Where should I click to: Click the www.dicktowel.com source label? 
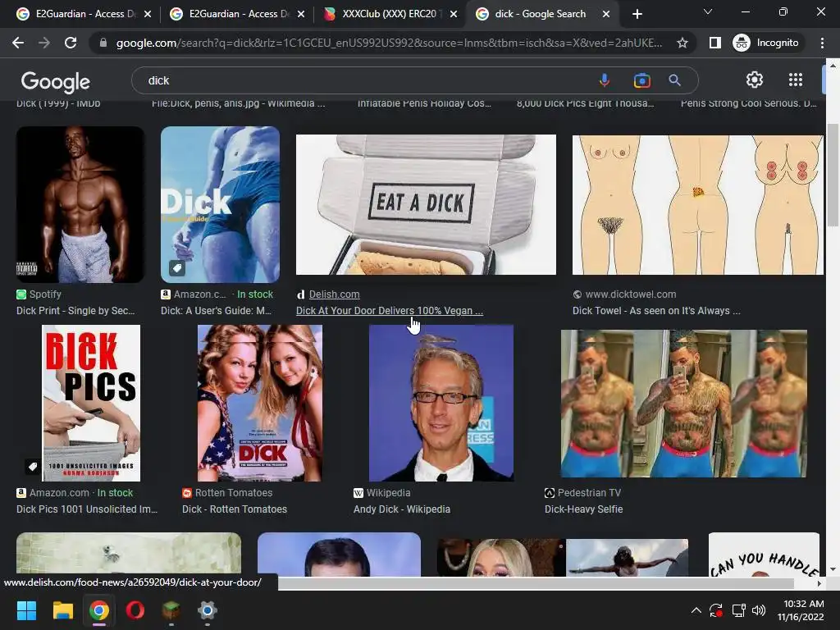(x=631, y=294)
